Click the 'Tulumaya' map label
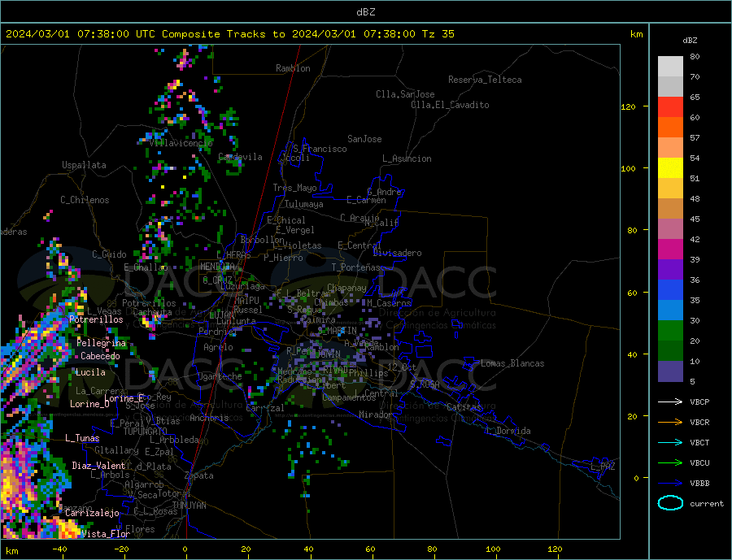Viewport: 732px width, 560px height. pos(304,204)
